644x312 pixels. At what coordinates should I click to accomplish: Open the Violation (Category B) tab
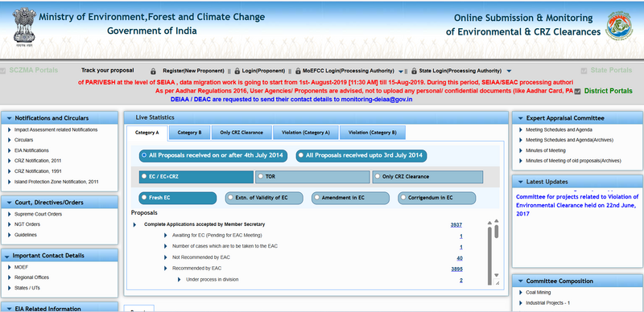[373, 133]
